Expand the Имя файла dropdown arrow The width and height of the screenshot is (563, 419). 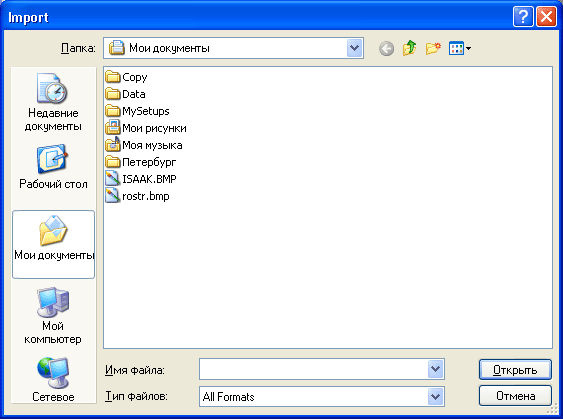tap(436, 369)
